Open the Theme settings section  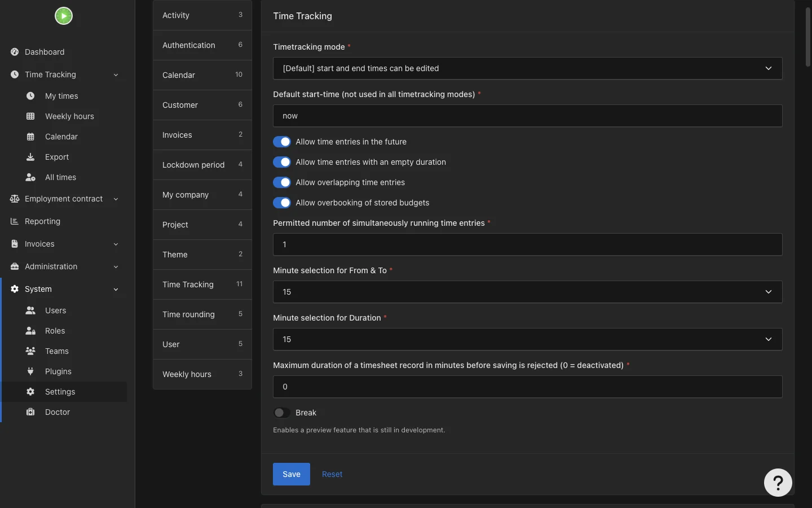click(202, 255)
